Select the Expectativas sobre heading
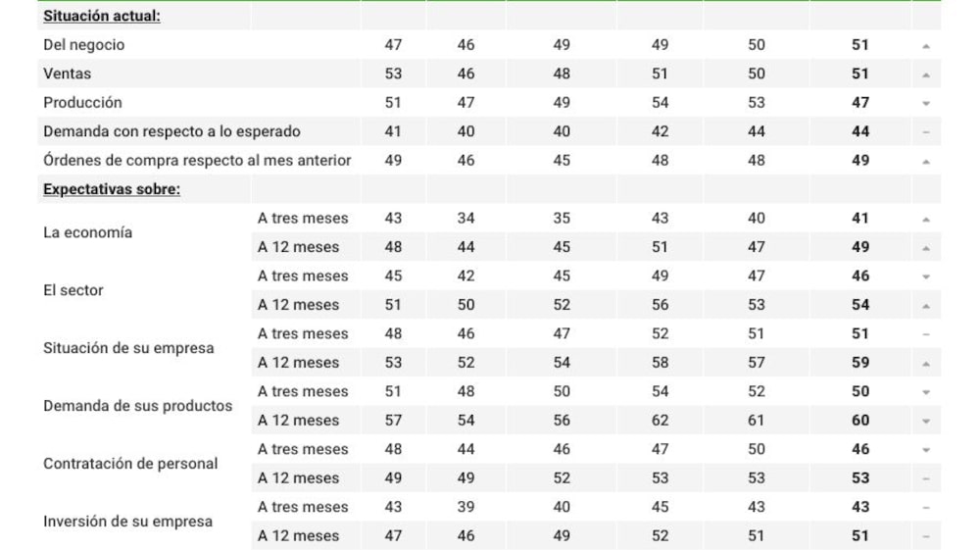The width and height of the screenshot is (980, 551). (112, 189)
